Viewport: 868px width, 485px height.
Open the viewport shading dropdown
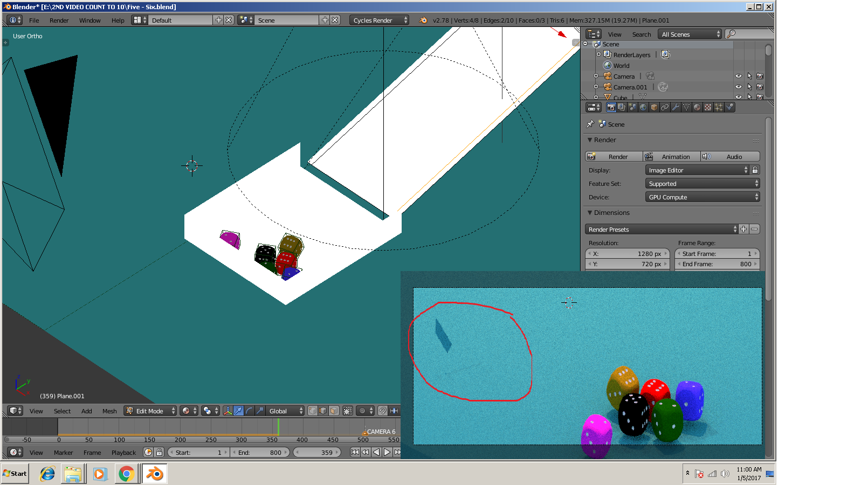click(189, 411)
